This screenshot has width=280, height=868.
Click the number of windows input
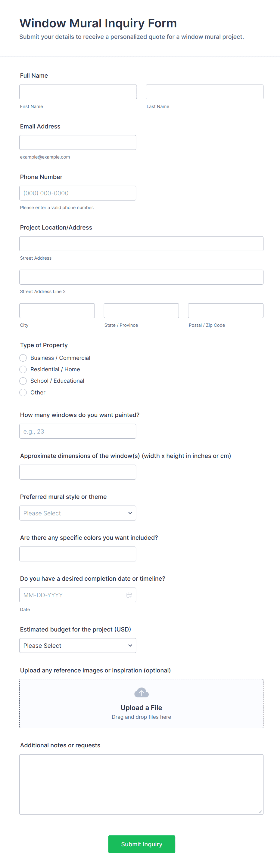[x=78, y=431]
